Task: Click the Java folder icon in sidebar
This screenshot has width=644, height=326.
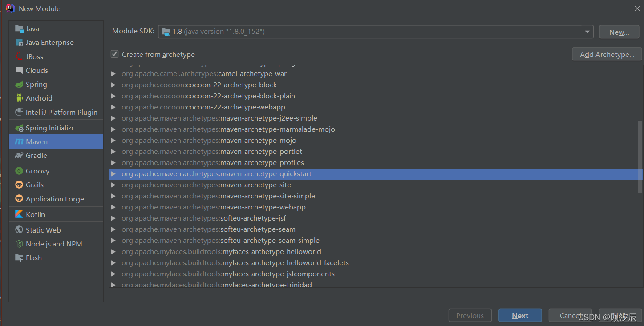Action: [19, 29]
